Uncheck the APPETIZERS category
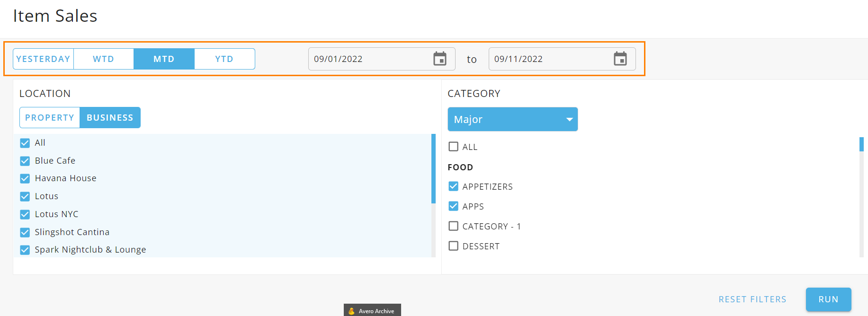Screen dimensions: 868x316 pos(453,186)
